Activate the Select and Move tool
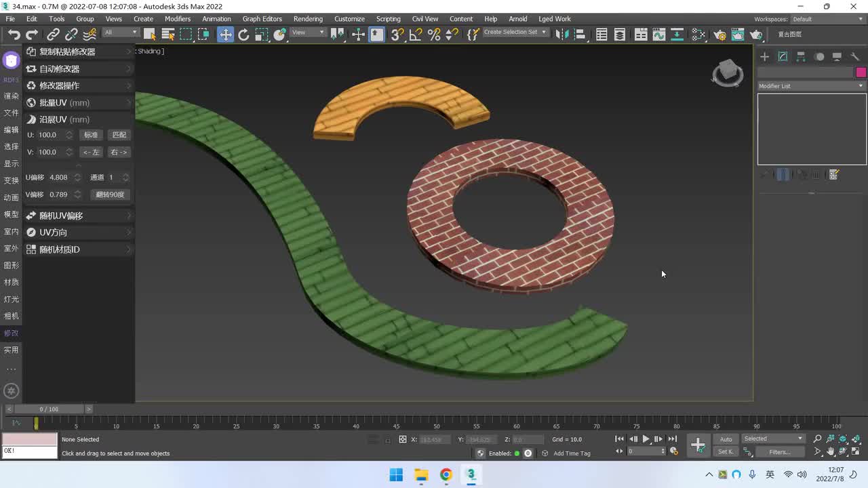This screenshot has width=868, height=488. pyautogui.click(x=225, y=35)
